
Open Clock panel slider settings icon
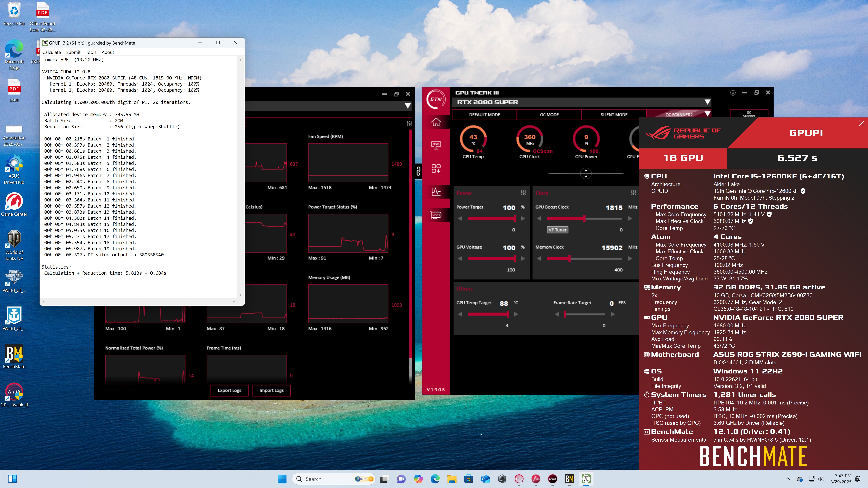(x=634, y=193)
